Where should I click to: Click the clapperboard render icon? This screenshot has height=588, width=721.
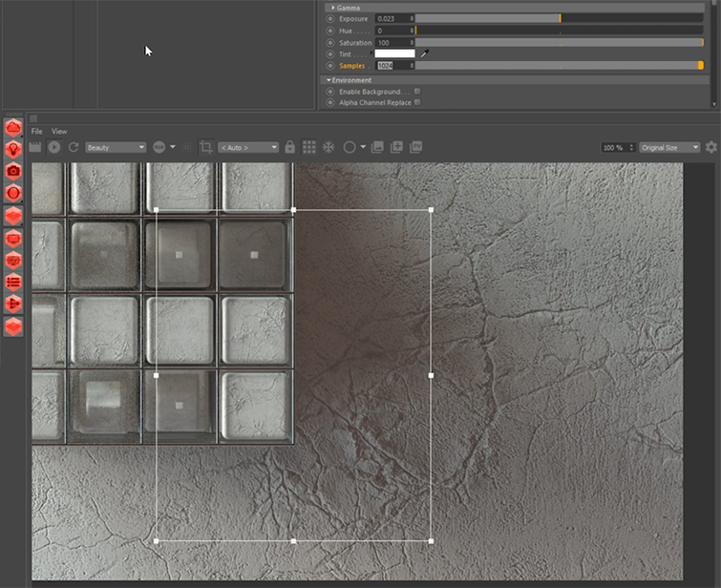(x=36, y=147)
